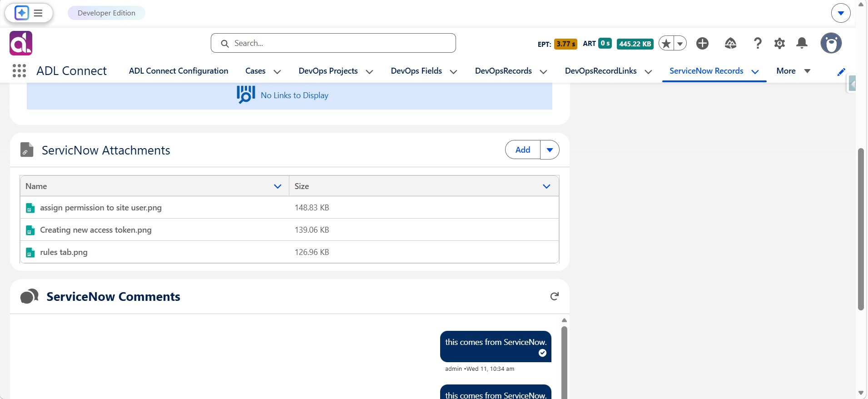Open the Size column menu chevron
The height and width of the screenshot is (399, 868).
[546, 186]
